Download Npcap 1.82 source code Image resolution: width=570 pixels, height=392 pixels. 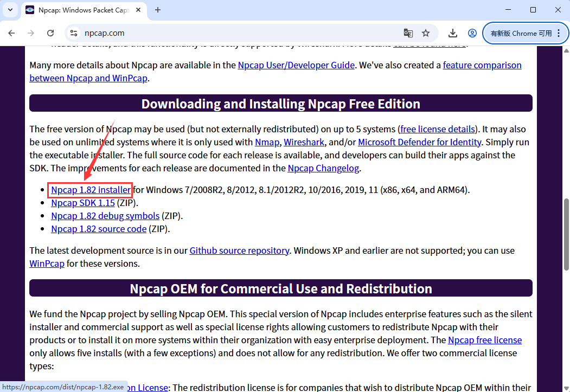pos(99,229)
